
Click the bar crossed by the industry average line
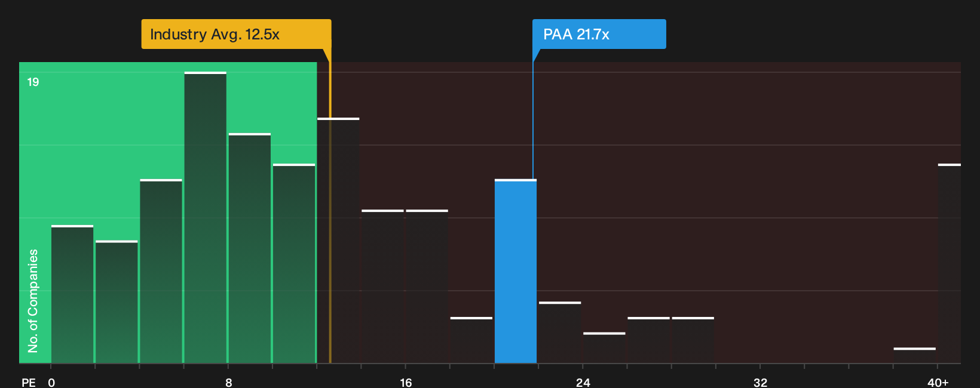[338, 241]
